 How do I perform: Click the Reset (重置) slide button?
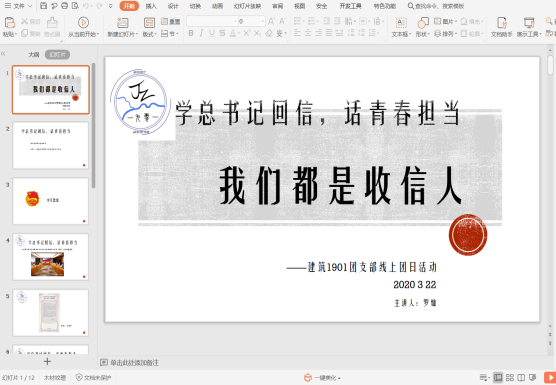click(171, 21)
